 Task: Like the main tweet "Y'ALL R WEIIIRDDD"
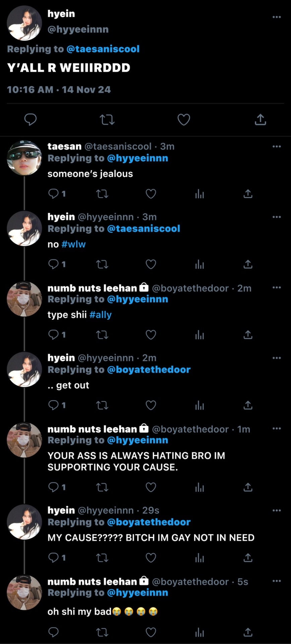[184, 119]
